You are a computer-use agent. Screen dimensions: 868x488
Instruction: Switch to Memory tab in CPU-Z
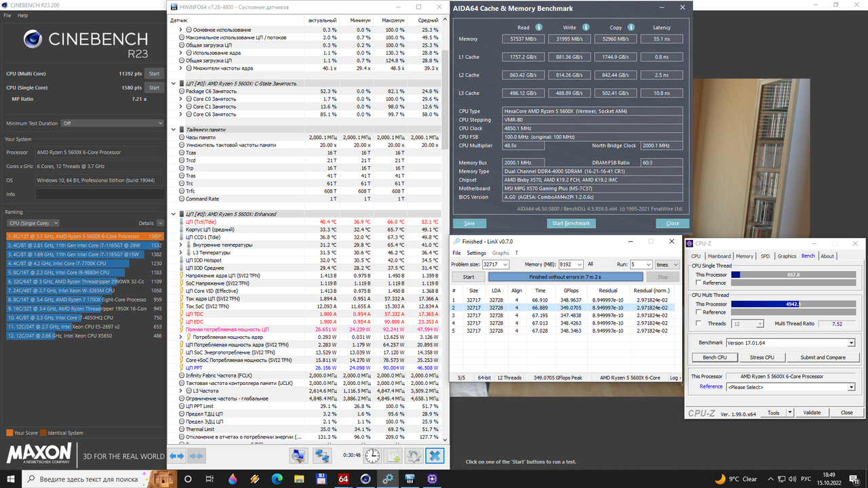click(x=745, y=256)
